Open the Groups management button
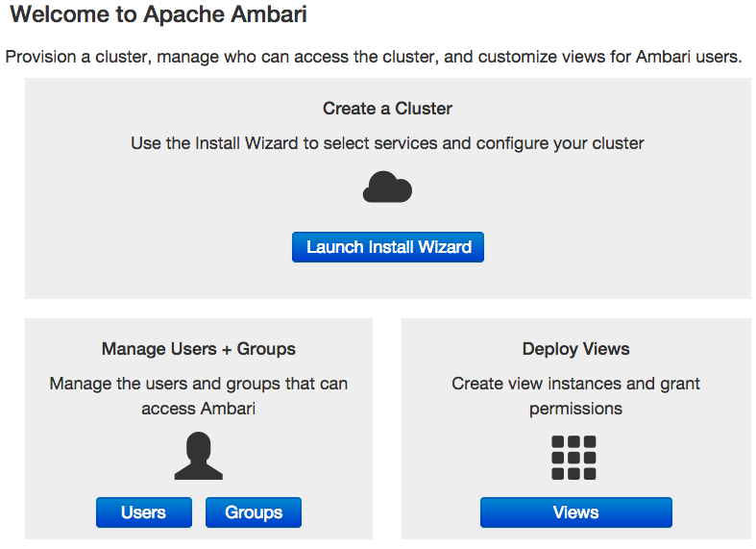The image size is (756, 549). [254, 512]
